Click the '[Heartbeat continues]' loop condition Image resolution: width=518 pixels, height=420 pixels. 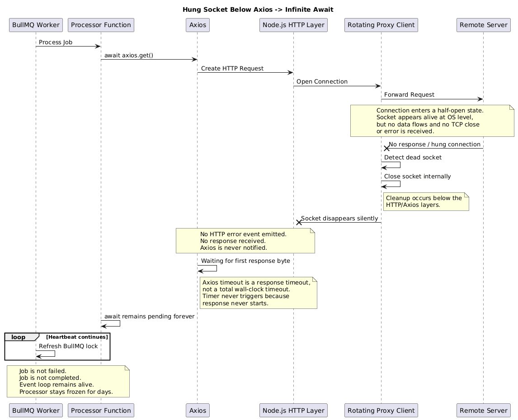(77, 337)
